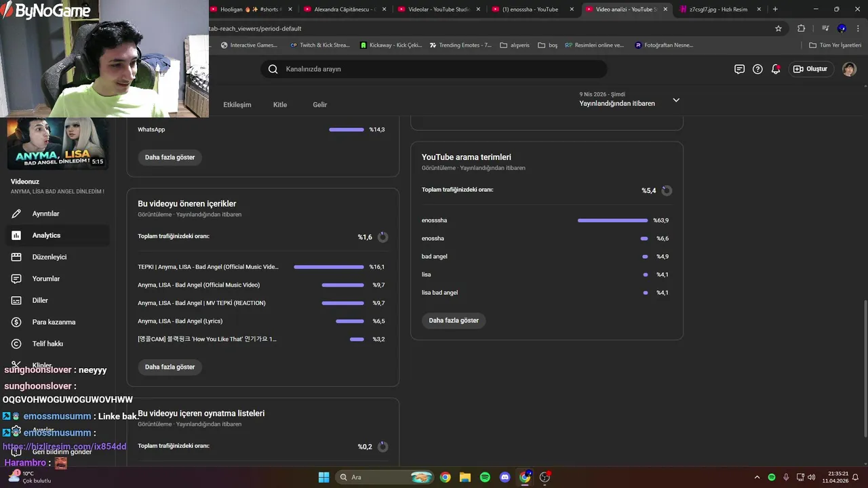The height and width of the screenshot is (488, 868).
Task: Open the Yorumlar comments icon
Action: (16, 279)
